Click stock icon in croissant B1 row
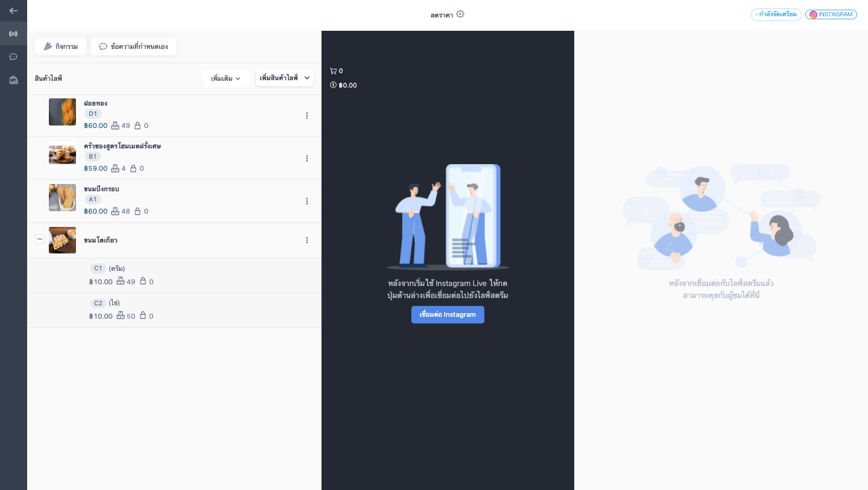The height and width of the screenshot is (490, 868). tap(115, 168)
